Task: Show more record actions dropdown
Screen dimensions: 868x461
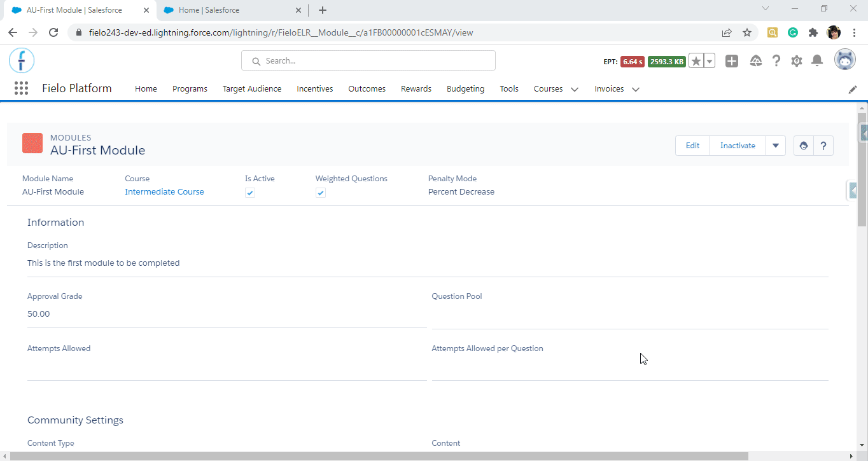Action: tap(776, 146)
